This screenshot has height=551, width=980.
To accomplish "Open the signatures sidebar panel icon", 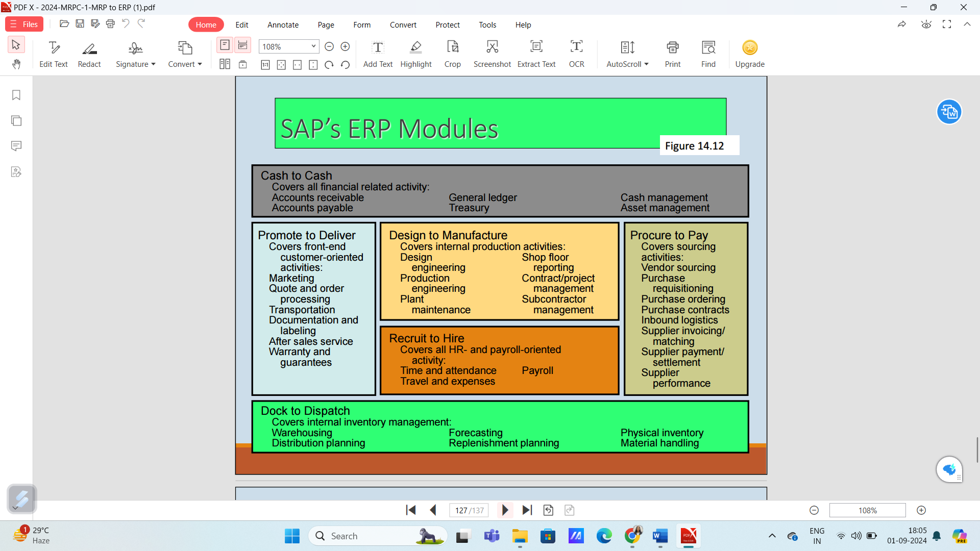I will tap(16, 172).
